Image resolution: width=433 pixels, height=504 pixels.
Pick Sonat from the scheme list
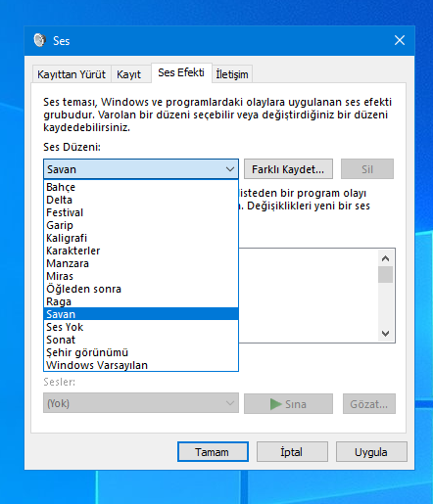[x=141, y=340]
